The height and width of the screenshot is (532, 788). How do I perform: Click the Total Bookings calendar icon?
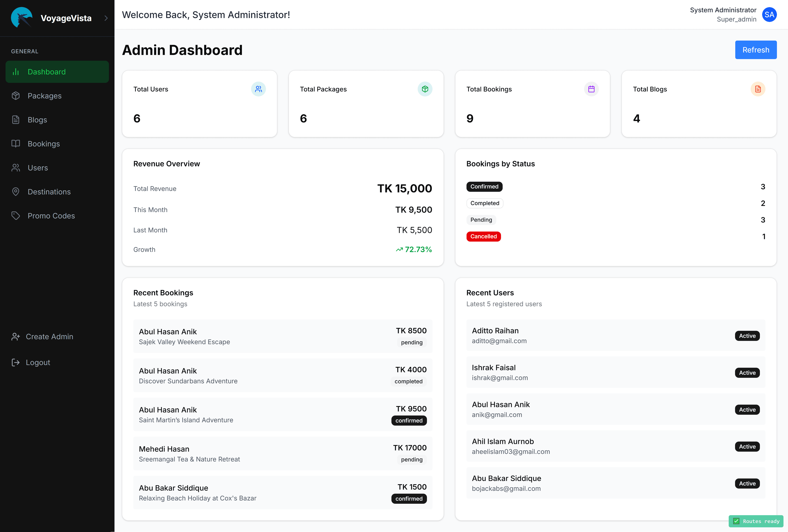[x=591, y=89]
